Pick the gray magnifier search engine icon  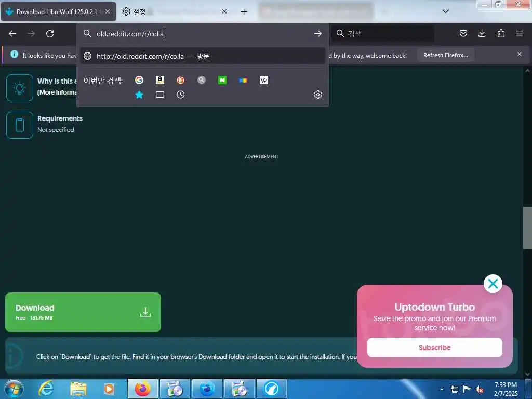202,80
